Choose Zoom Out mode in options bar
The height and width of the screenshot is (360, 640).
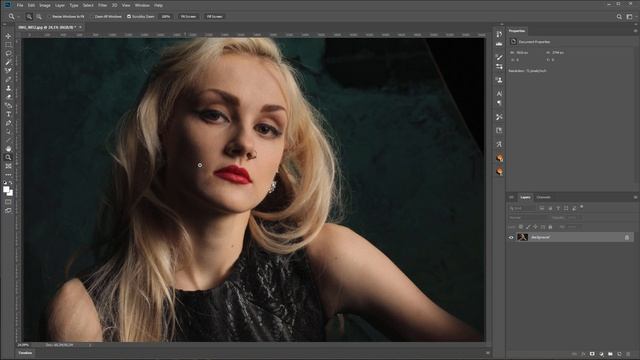[39, 17]
